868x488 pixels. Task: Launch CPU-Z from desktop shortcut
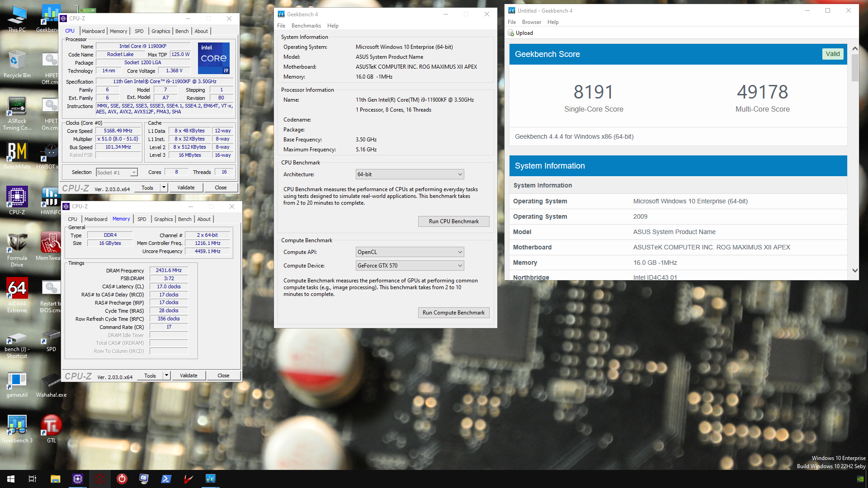pos(17,200)
